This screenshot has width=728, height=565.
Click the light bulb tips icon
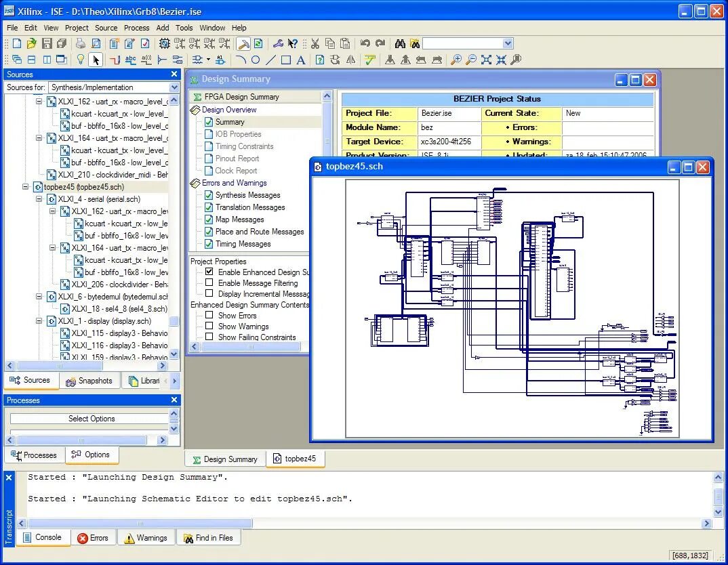click(x=80, y=60)
